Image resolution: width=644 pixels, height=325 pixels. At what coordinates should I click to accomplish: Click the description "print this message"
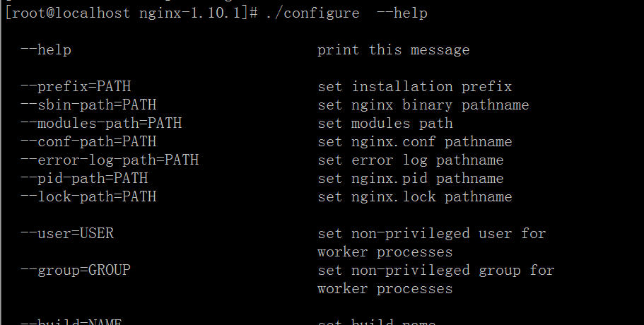pos(394,50)
